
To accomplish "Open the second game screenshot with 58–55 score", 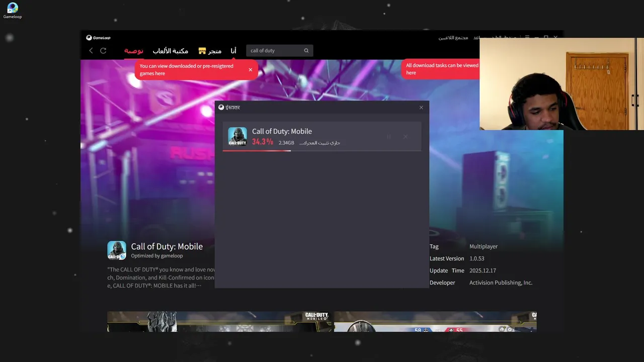I will 435,322.
